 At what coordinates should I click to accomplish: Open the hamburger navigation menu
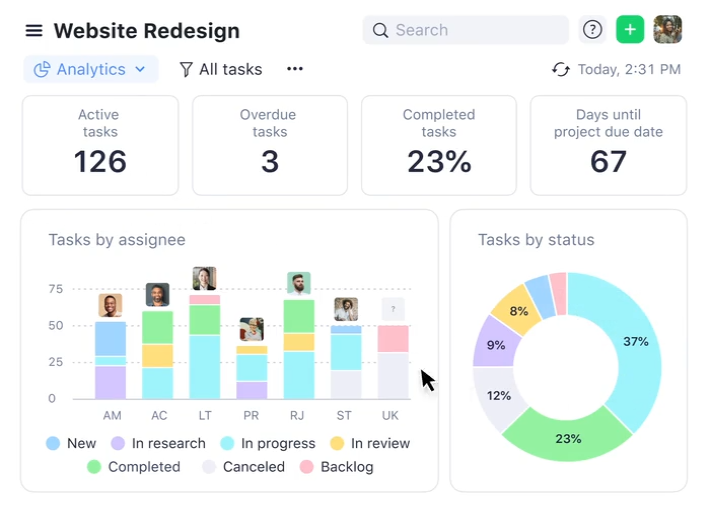tap(34, 31)
